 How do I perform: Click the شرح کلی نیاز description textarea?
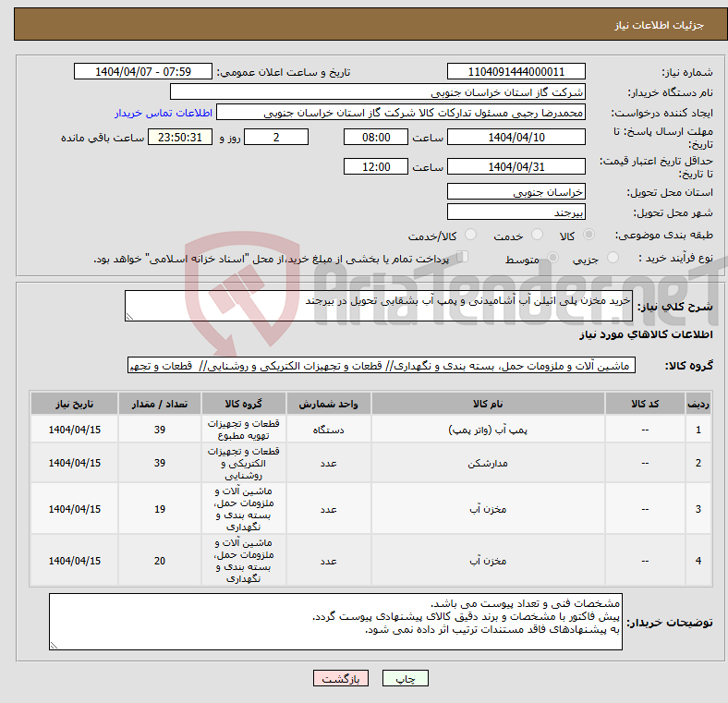[x=379, y=306]
